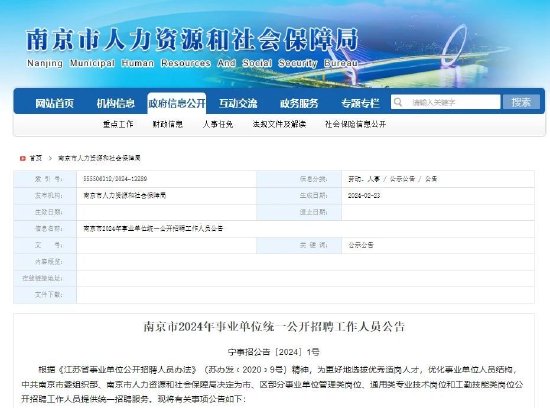Select the keyword value 公示公告

[x=361, y=245]
